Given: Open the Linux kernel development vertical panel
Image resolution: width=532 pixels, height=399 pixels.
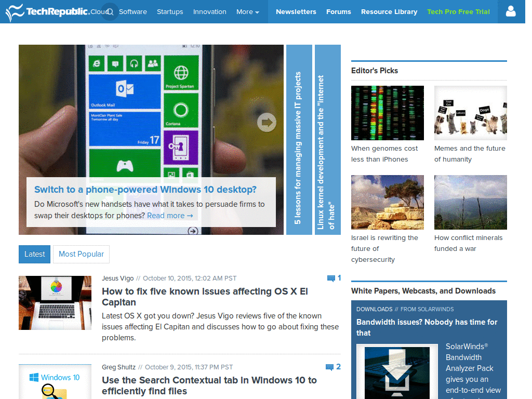Looking at the screenshot, I should [x=328, y=140].
